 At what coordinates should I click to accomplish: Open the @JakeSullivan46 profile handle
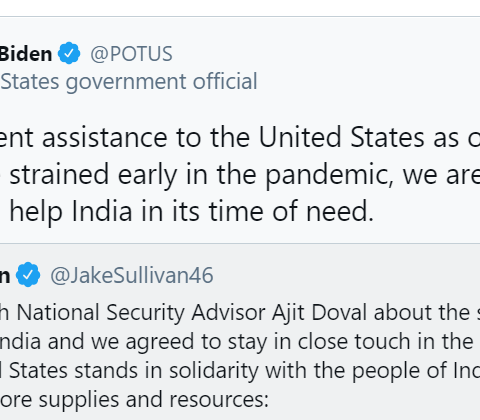[x=132, y=275]
